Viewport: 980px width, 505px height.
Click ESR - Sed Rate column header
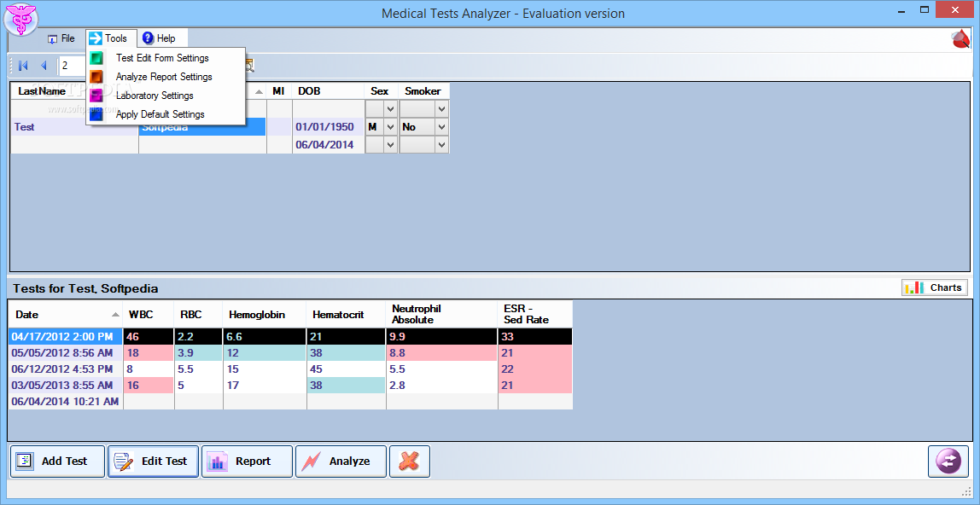(x=535, y=315)
